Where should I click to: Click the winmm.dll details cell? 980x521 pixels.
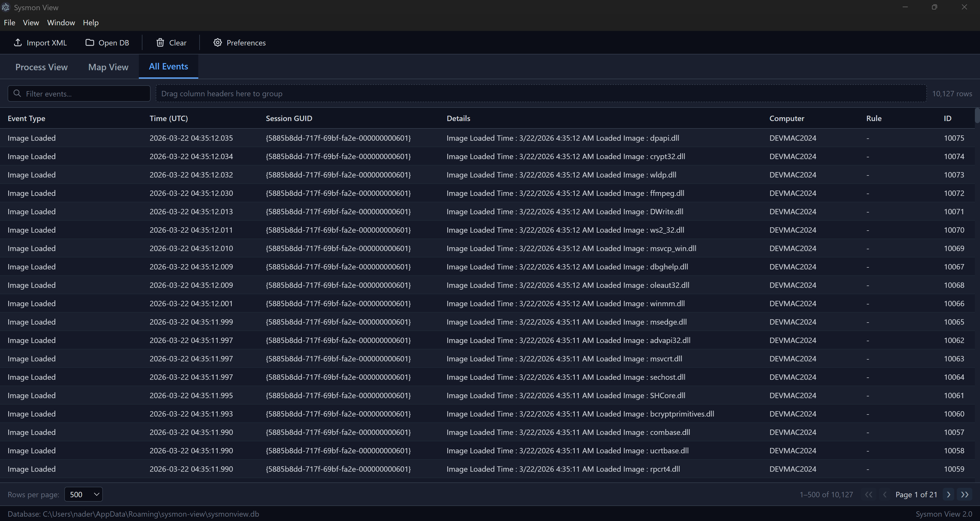(566, 304)
